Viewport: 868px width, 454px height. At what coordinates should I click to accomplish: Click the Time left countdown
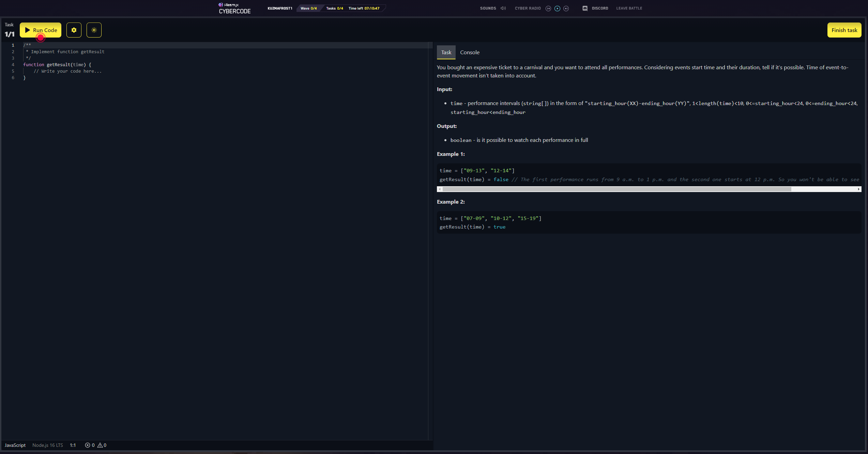364,8
